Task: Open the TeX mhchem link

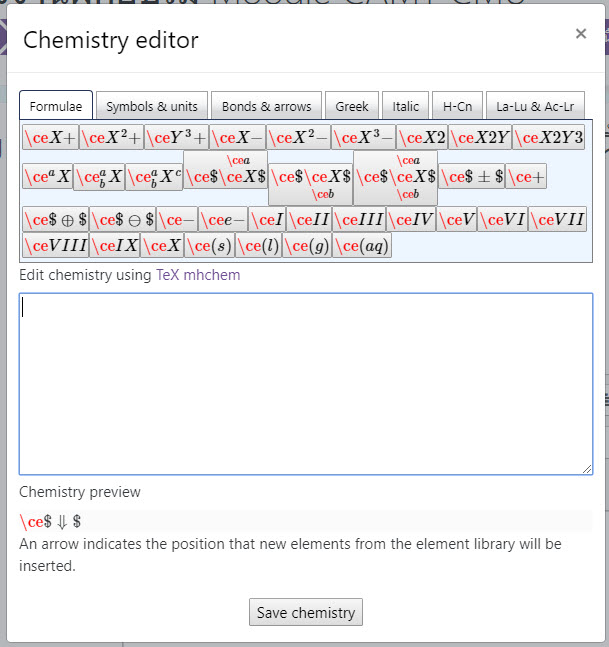Action: pyautogui.click(x=198, y=274)
